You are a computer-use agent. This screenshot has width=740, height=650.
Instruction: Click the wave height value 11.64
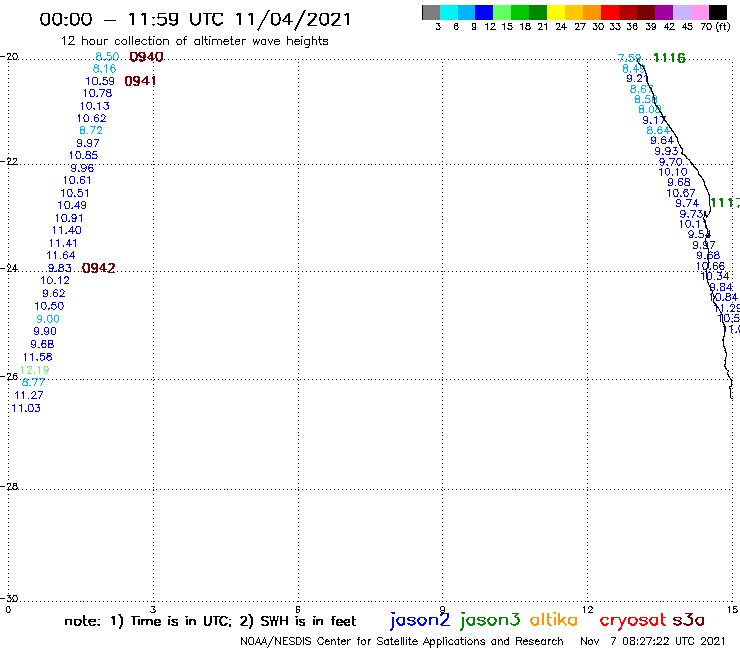(60, 255)
